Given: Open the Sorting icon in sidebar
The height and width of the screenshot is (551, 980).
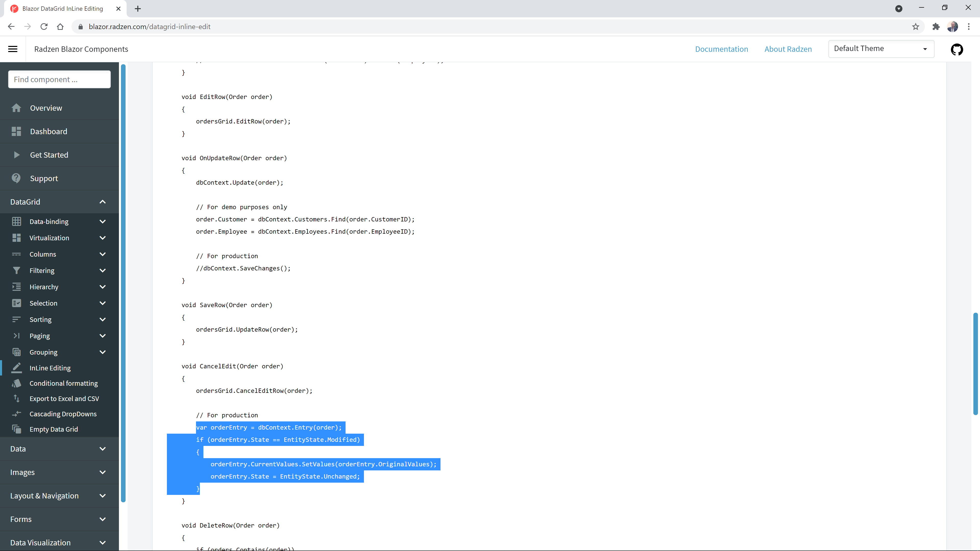Looking at the screenshot, I should click(17, 319).
